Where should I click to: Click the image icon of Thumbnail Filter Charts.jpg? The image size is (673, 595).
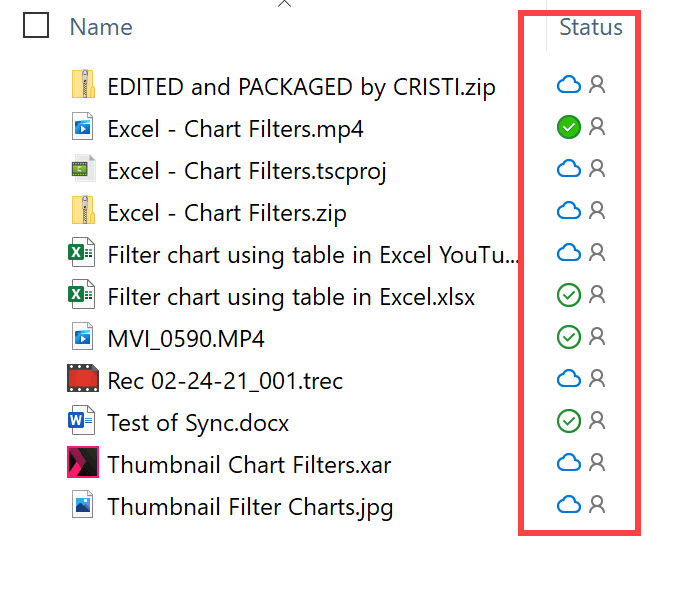pos(83,504)
